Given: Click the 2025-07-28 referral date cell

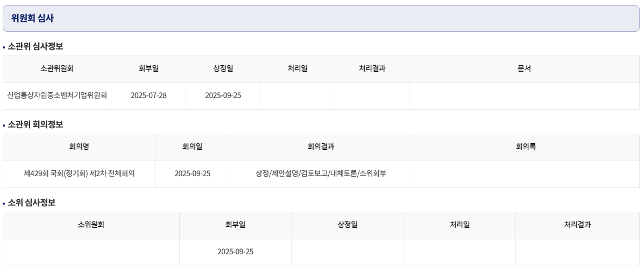Looking at the screenshot, I should click(x=148, y=96).
